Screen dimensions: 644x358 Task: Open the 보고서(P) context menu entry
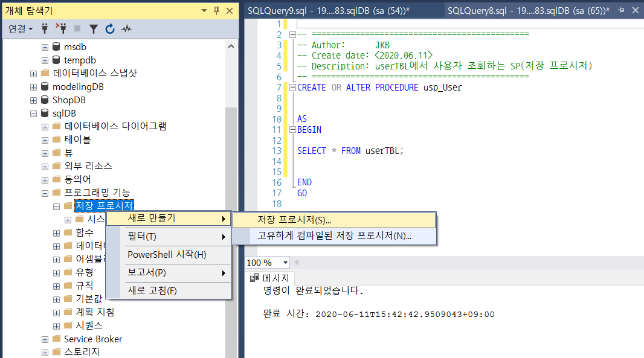pos(168,273)
